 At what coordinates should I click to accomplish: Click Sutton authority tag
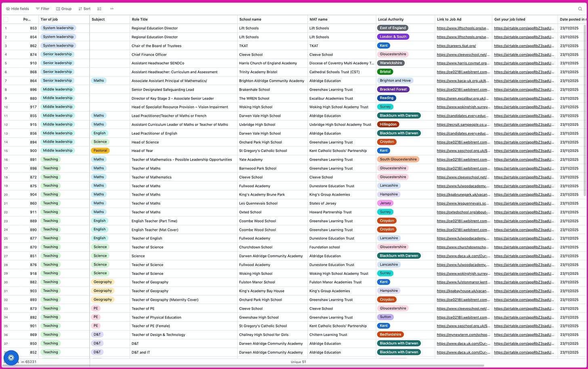(x=385, y=317)
